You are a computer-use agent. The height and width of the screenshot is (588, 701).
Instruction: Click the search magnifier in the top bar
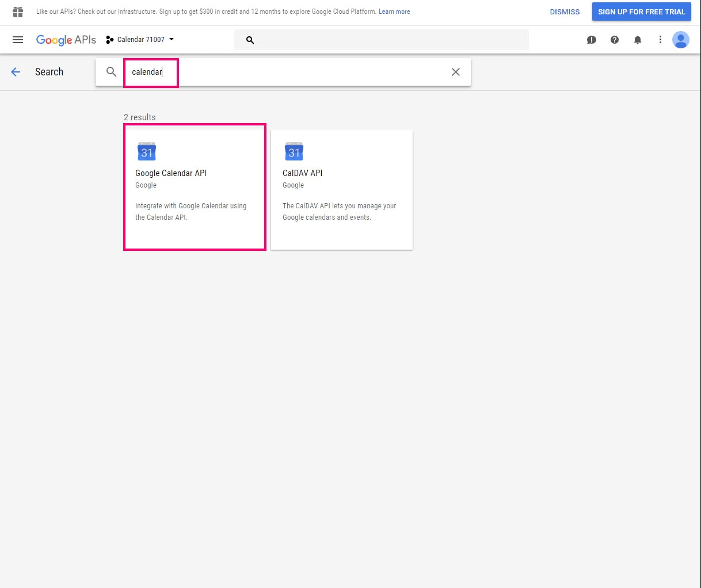(250, 40)
